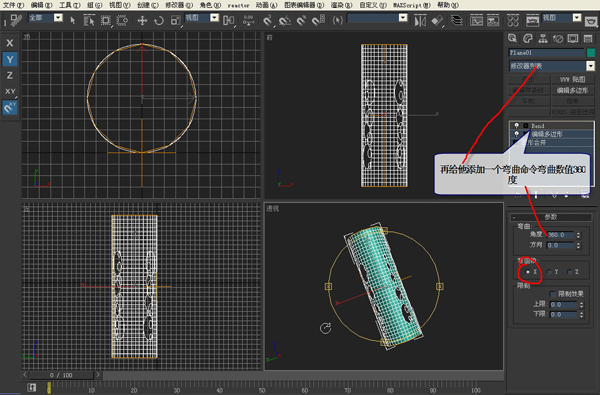600x395 pixels.
Task: Select bend axis Z radio button
Action: coord(570,272)
